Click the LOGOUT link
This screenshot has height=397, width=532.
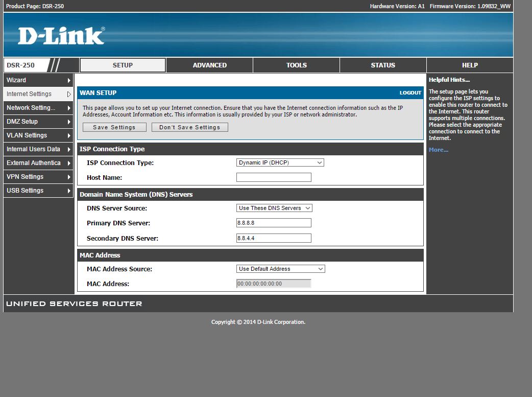click(x=410, y=92)
